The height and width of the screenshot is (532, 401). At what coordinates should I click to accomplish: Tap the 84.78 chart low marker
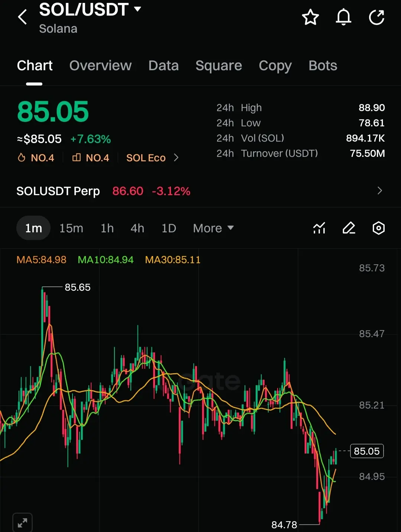284,525
